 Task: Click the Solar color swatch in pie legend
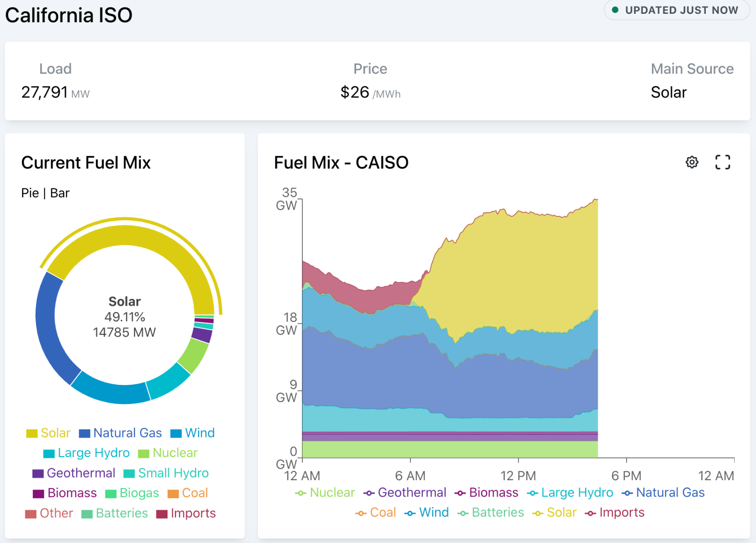coord(32,434)
